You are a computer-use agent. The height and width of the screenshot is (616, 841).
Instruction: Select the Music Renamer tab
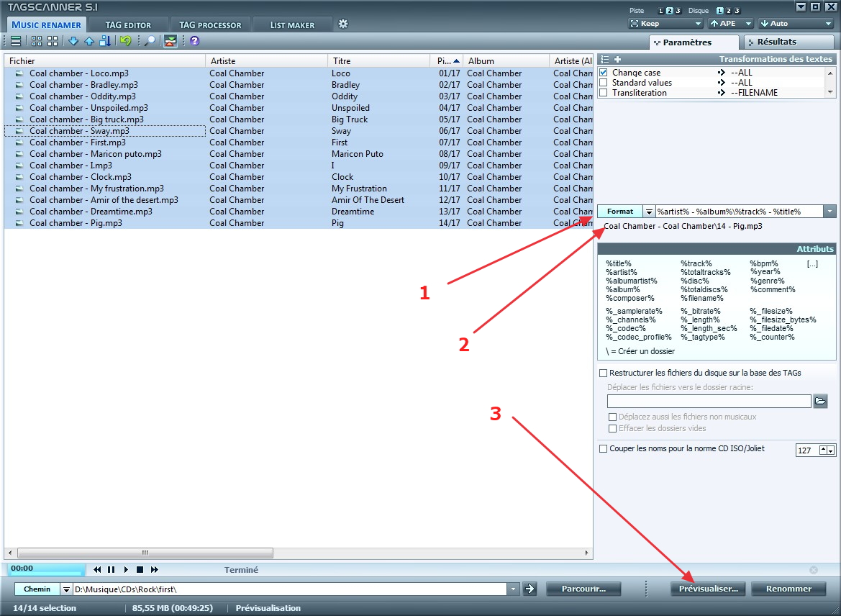click(x=46, y=24)
